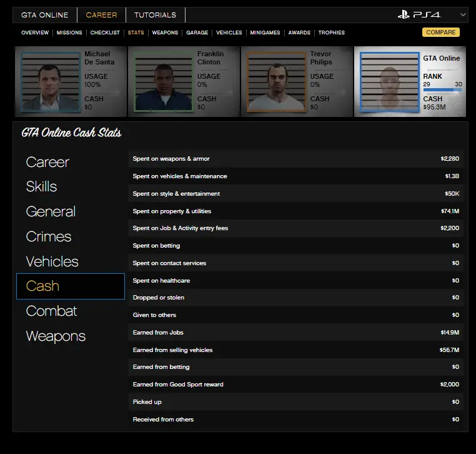Select the GTA Online character portrait

click(390, 81)
